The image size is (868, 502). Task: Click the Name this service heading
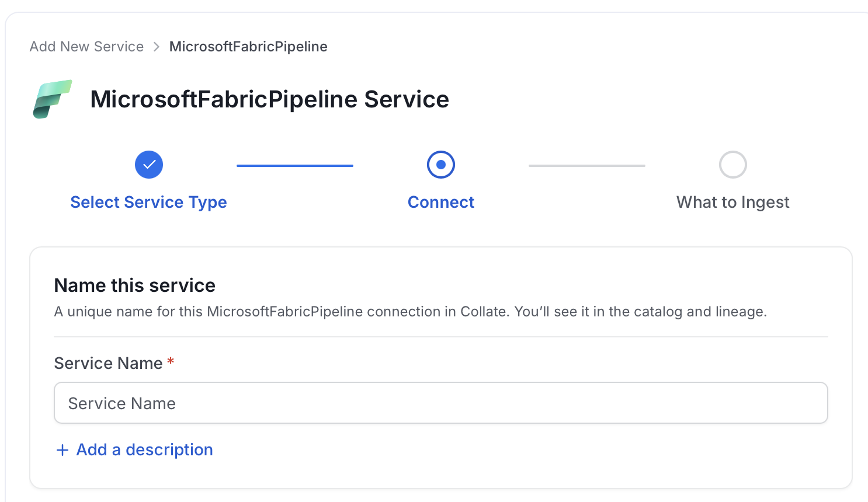click(x=135, y=285)
